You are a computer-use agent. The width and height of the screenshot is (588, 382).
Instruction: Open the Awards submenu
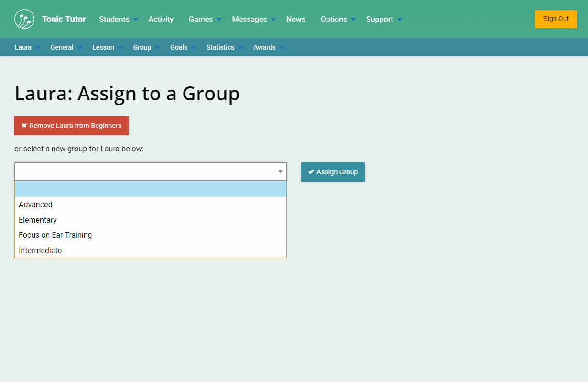click(268, 47)
